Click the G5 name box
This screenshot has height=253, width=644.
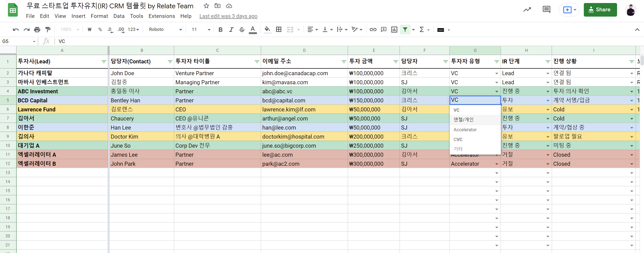click(19, 41)
